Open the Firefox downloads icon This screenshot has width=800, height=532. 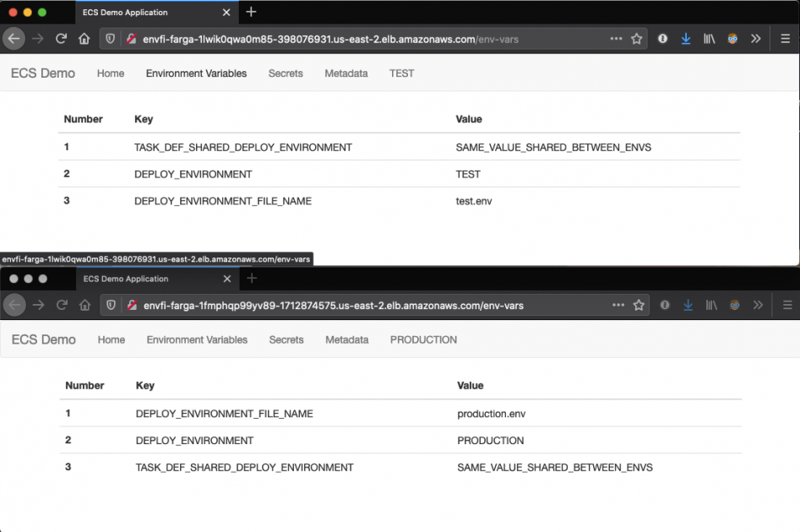tap(685, 38)
